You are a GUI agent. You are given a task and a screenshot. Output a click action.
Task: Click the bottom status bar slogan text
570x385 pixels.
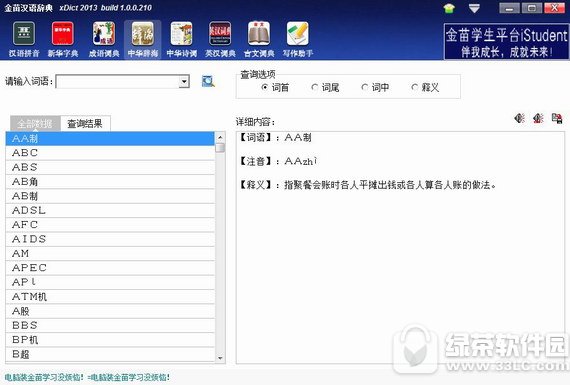[x=87, y=377]
